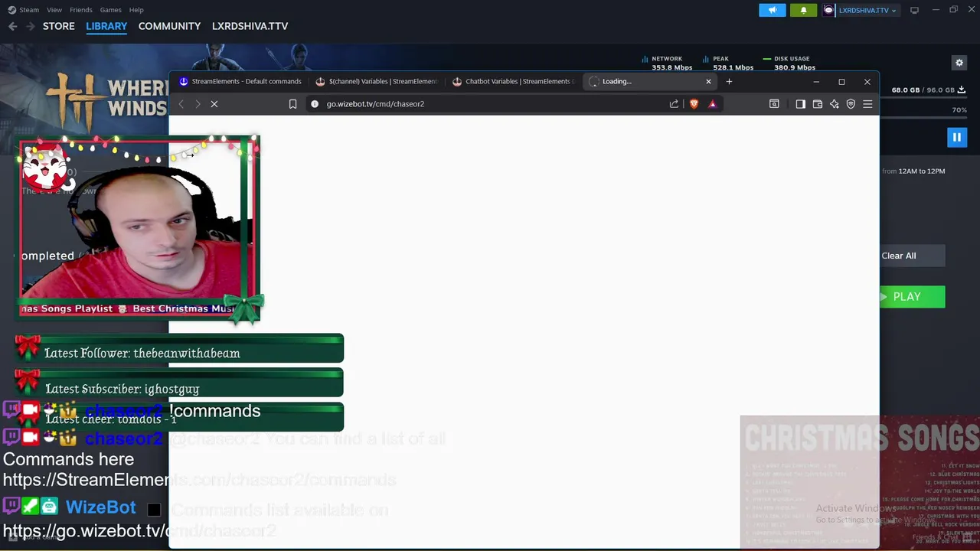
Task: Open the LXRDSHIVA.TTV profile section in Steam
Action: [250, 26]
